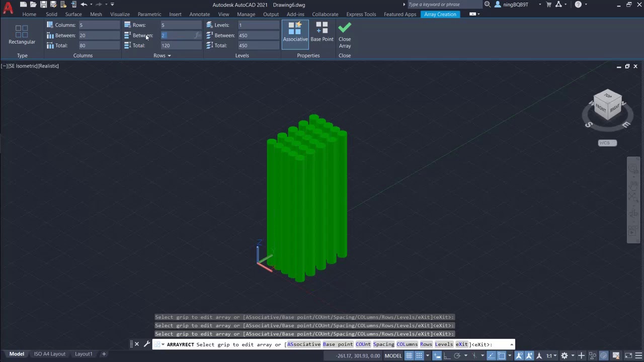Toggle dynamic input in status bar
The height and width of the screenshot is (362, 644).
[437, 356]
